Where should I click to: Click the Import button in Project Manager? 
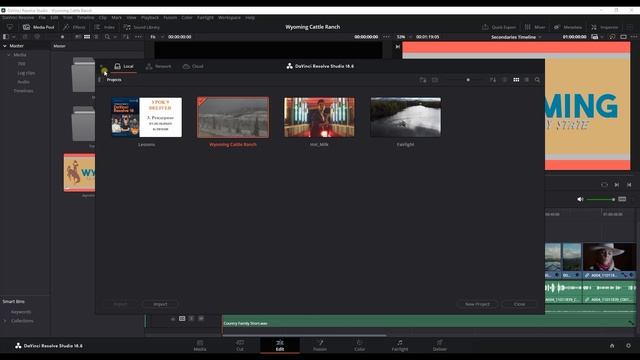coord(160,304)
